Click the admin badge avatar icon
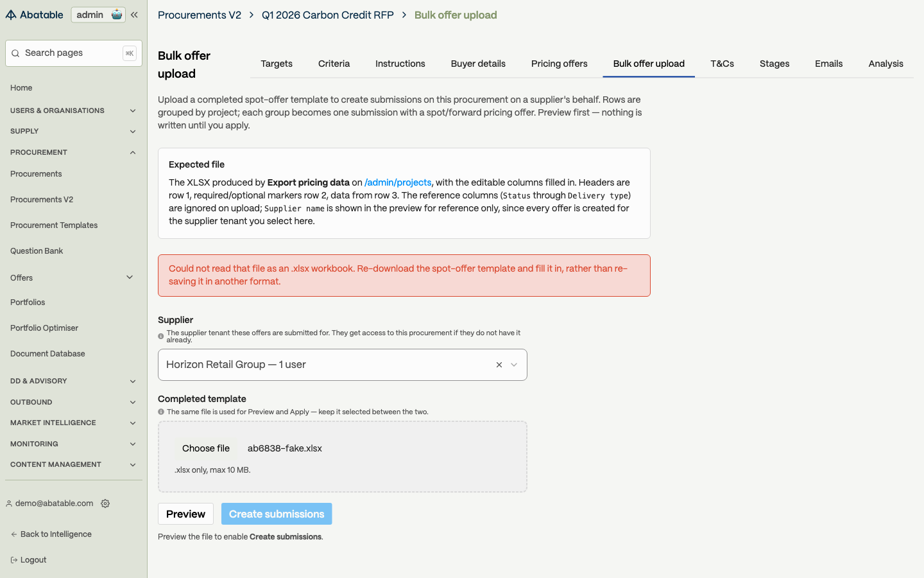Image resolution: width=924 pixels, height=578 pixels. [x=116, y=15]
